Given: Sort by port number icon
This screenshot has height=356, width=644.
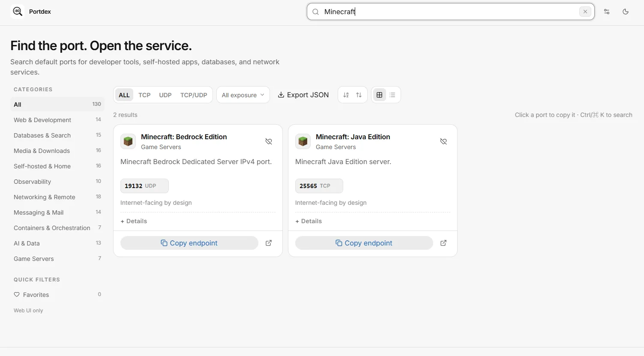Looking at the screenshot, I should tap(346, 95).
